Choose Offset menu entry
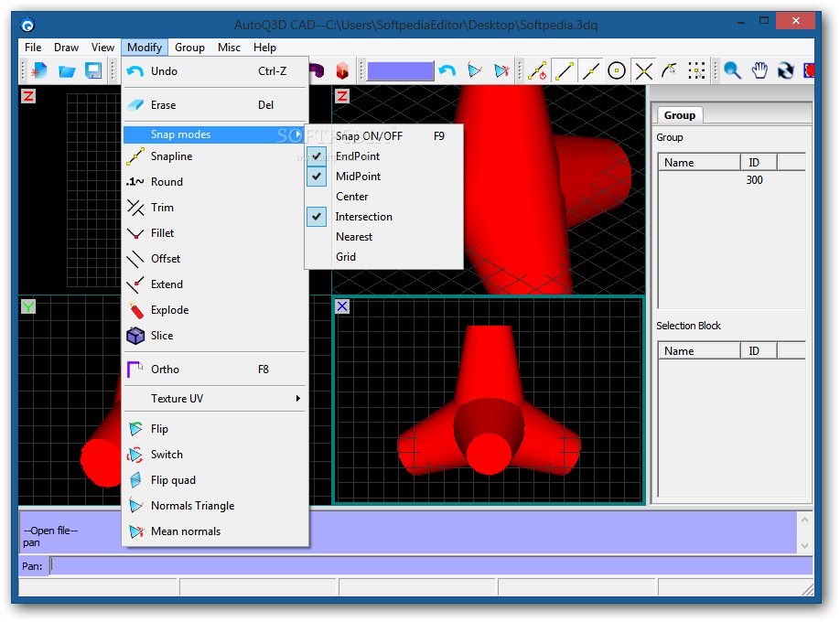 [215, 259]
